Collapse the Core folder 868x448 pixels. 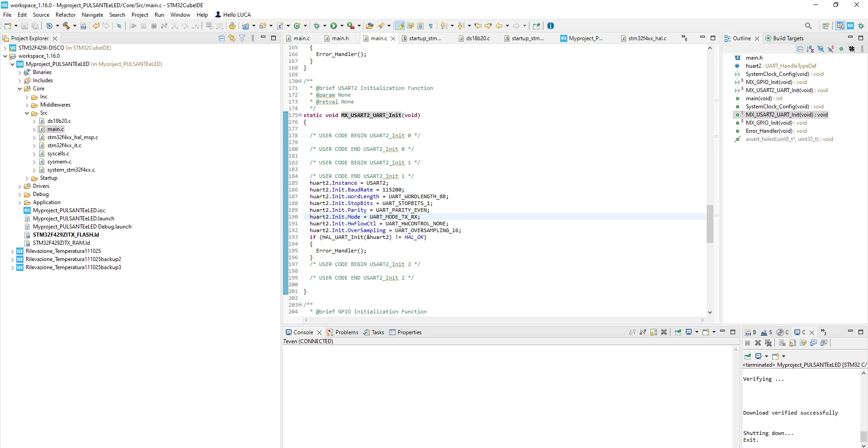coord(19,89)
